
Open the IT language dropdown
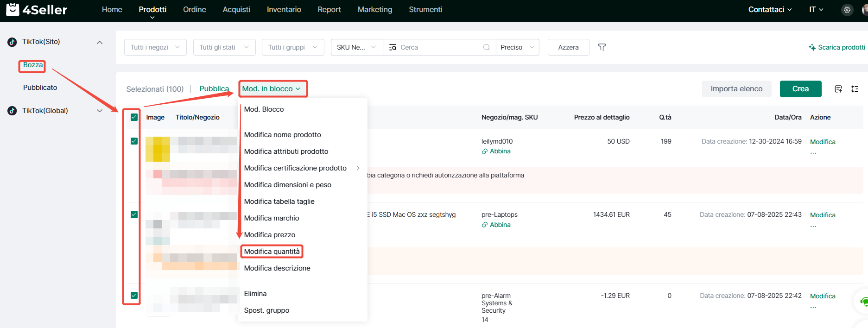[x=816, y=10]
